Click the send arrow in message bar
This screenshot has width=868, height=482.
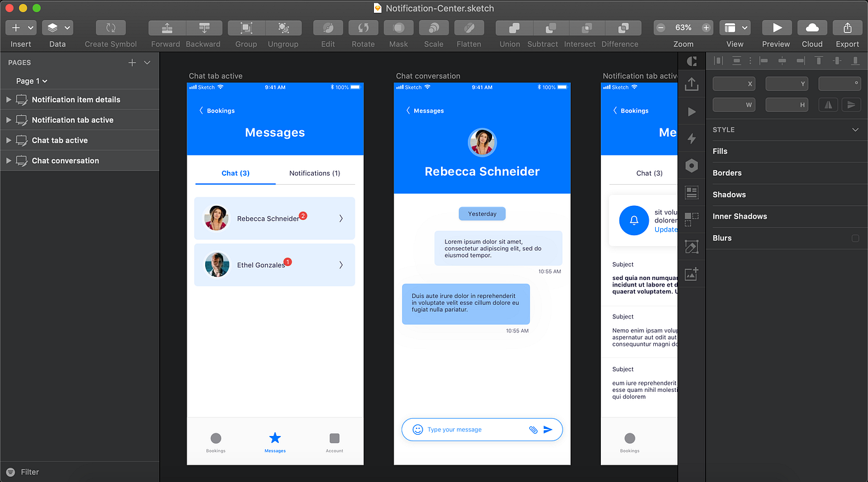point(548,430)
